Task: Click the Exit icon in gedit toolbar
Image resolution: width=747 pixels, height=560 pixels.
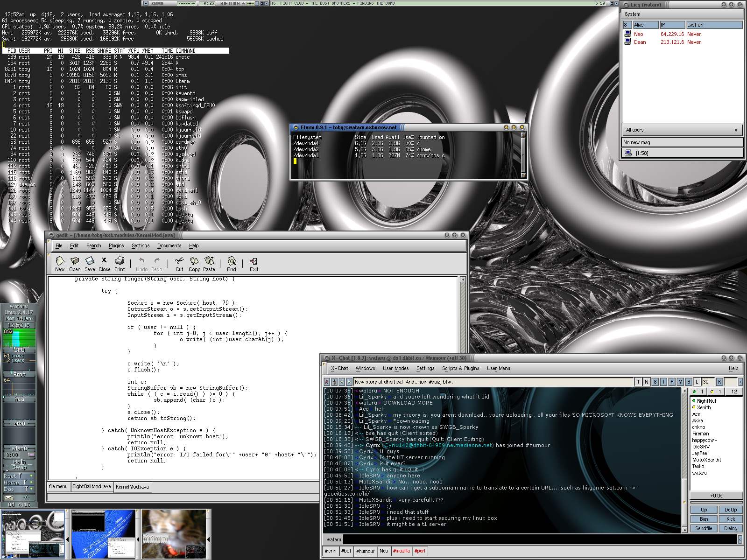Action: [x=254, y=261]
